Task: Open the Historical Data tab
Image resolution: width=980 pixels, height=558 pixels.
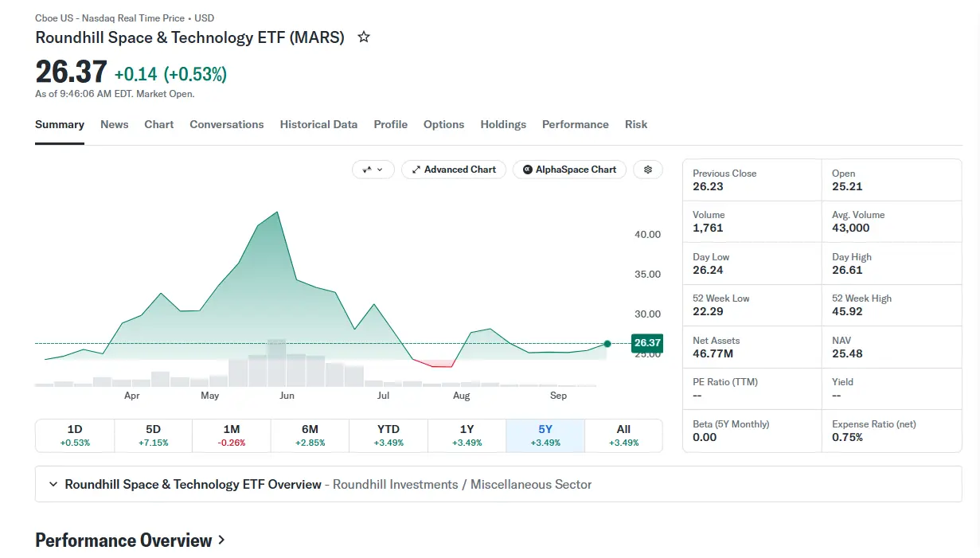Action: point(318,125)
